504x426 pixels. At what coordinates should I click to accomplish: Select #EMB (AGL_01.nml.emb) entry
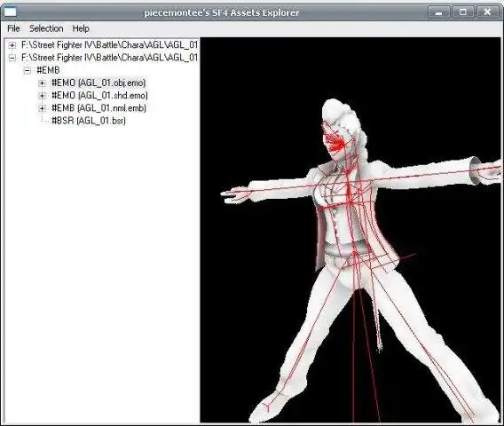click(x=98, y=108)
